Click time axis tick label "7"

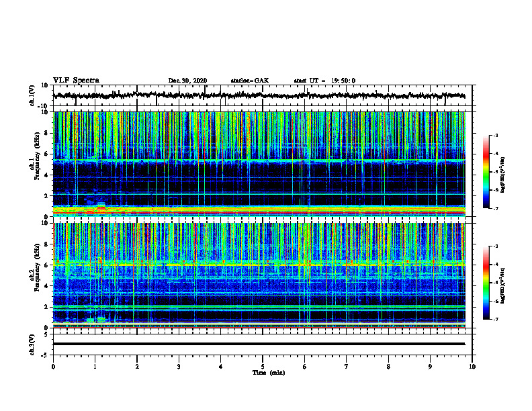pos(347,367)
